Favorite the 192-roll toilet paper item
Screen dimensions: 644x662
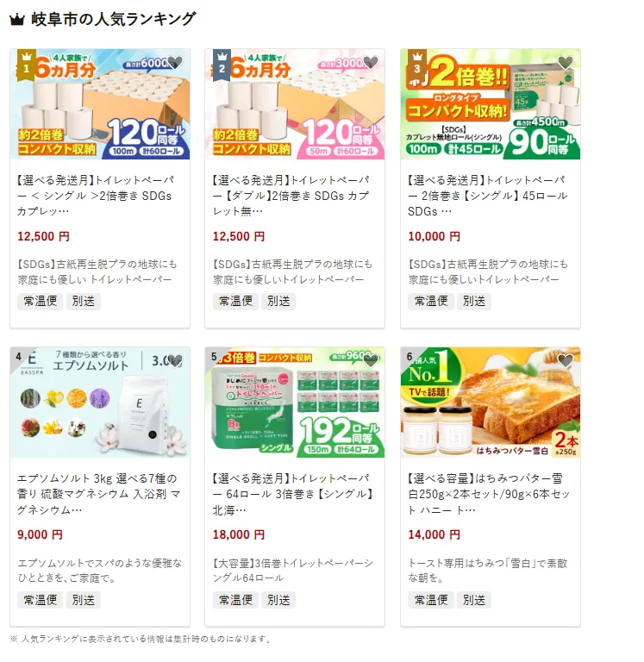pyautogui.click(x=371, y=360)
